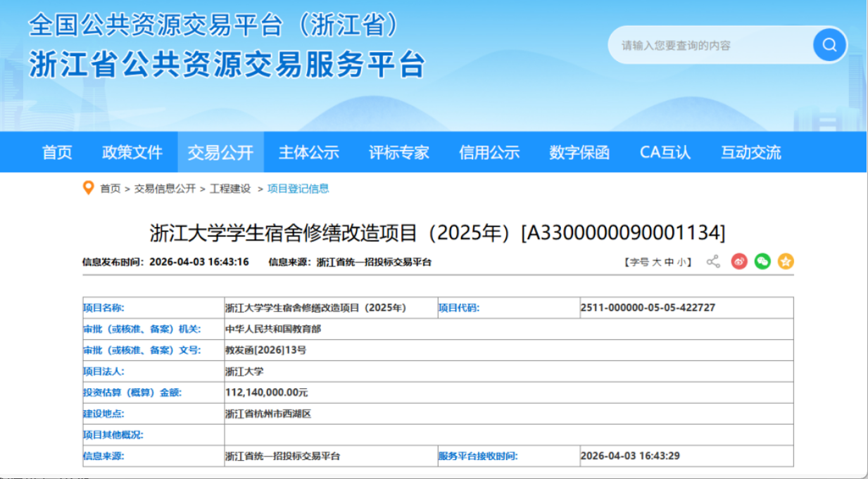
Task: Share page via red Weibo icon
Action: tap(739, 262)
